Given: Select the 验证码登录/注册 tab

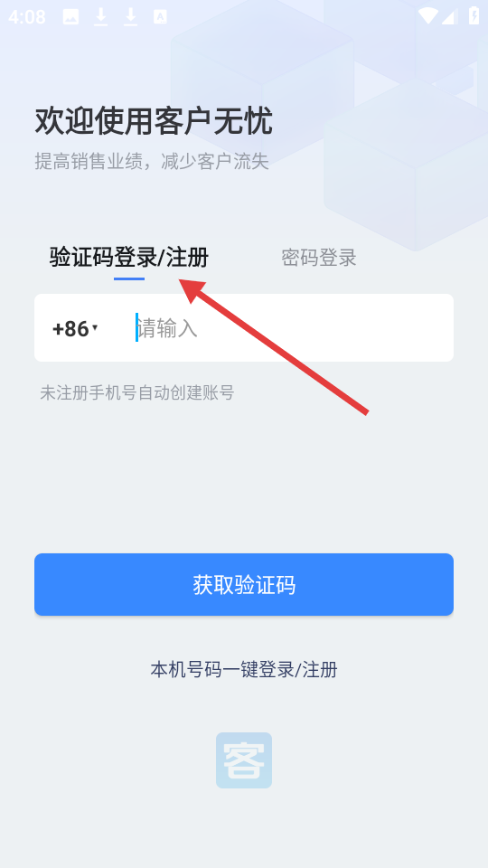Looking at the screenshot, I should 129,258.
